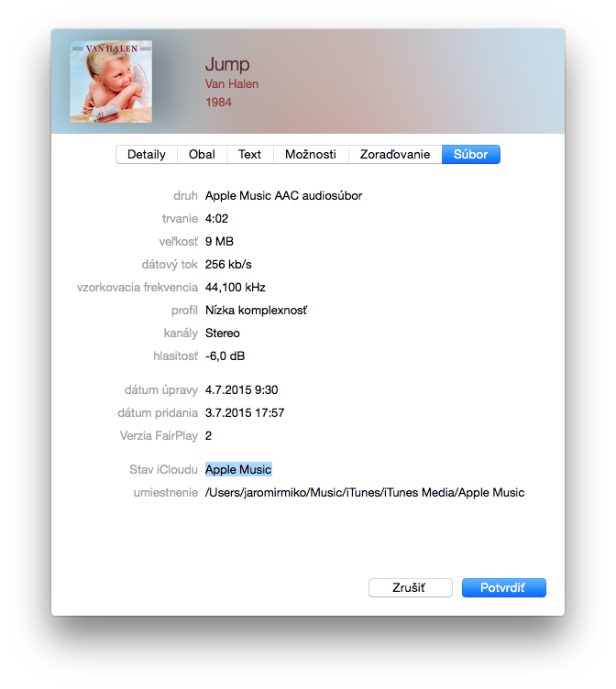616x689 pixels.
Task: Switch to the Detaily tab
Action: point(147,154)
